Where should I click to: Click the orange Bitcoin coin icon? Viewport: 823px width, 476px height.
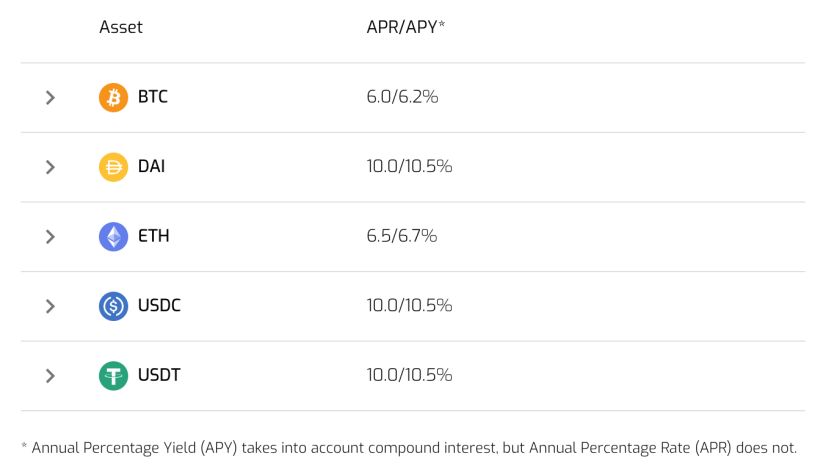pyautogui.click(x=113, y=98)
